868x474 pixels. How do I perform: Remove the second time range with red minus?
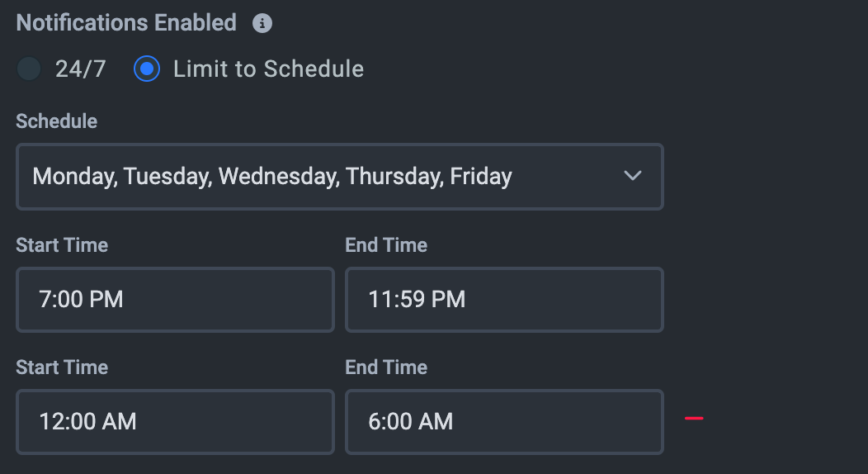694,419
